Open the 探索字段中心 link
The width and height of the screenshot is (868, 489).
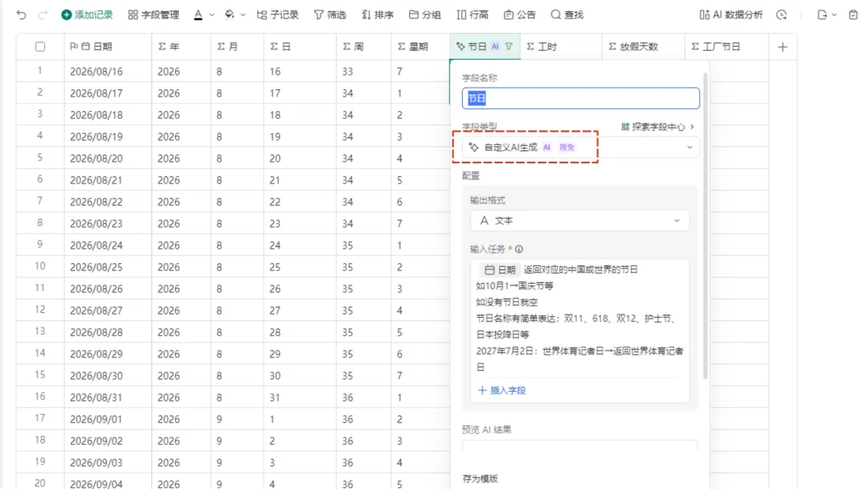[x=657, y=127]
